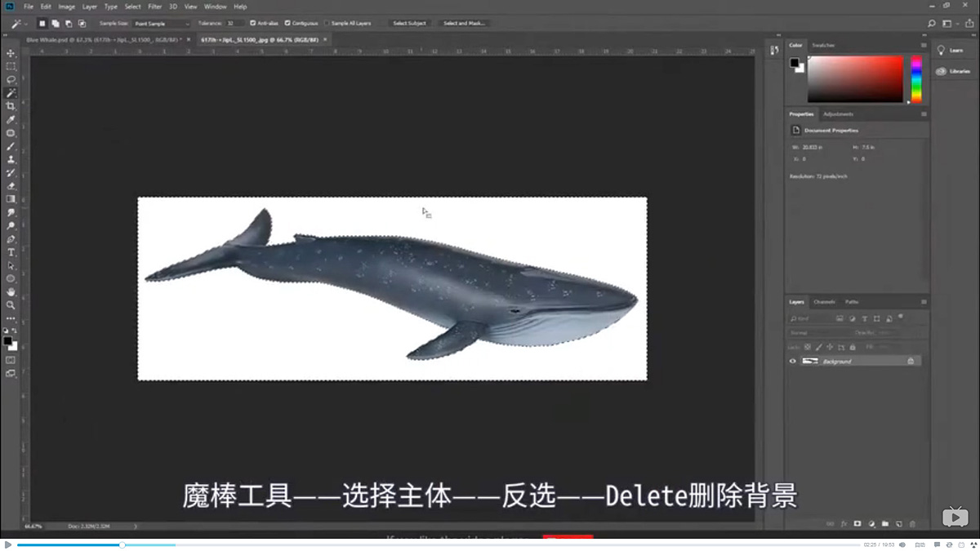Click Select and Mask button
This screenshot has width=980, height=551.
click(464, 23)
